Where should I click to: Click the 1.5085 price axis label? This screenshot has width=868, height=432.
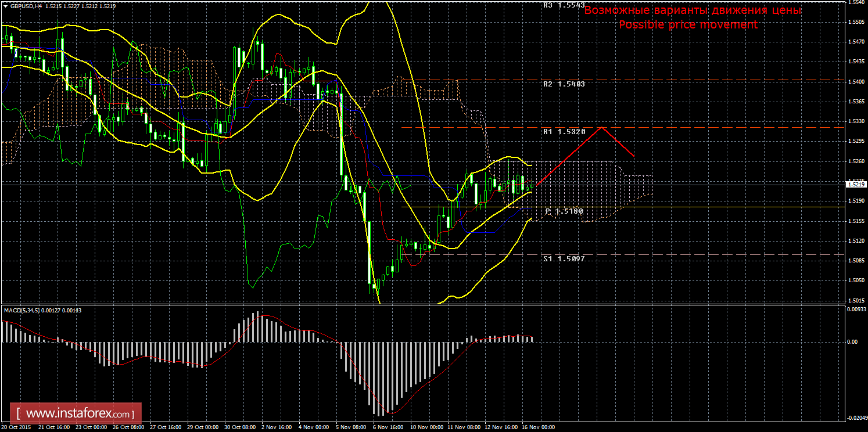pos(856,261)
